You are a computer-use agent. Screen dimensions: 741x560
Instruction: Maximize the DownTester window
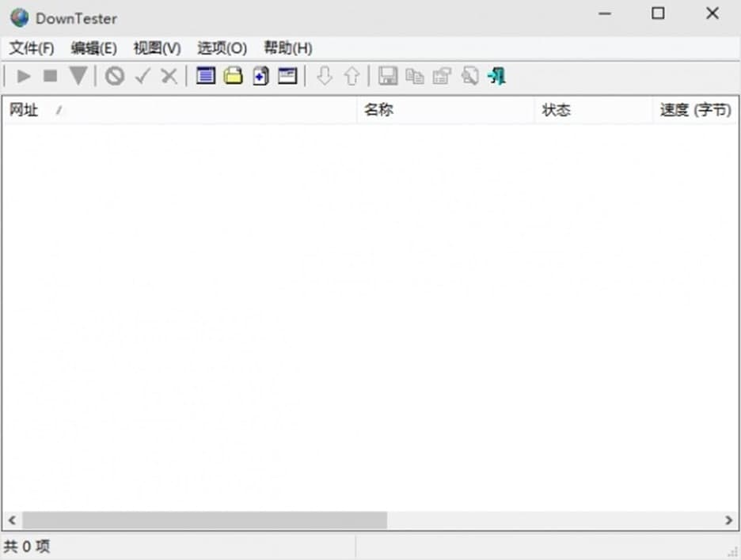click(x=658, y=13)
